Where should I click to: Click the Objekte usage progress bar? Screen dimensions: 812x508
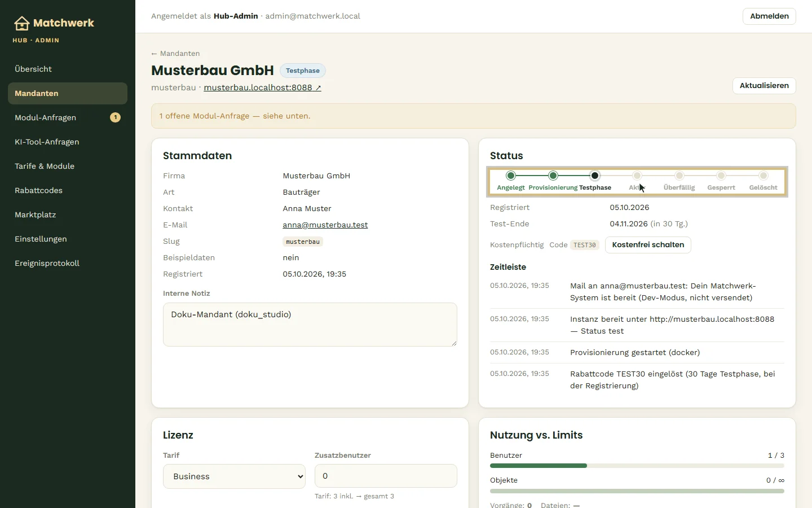click(637, 491)
